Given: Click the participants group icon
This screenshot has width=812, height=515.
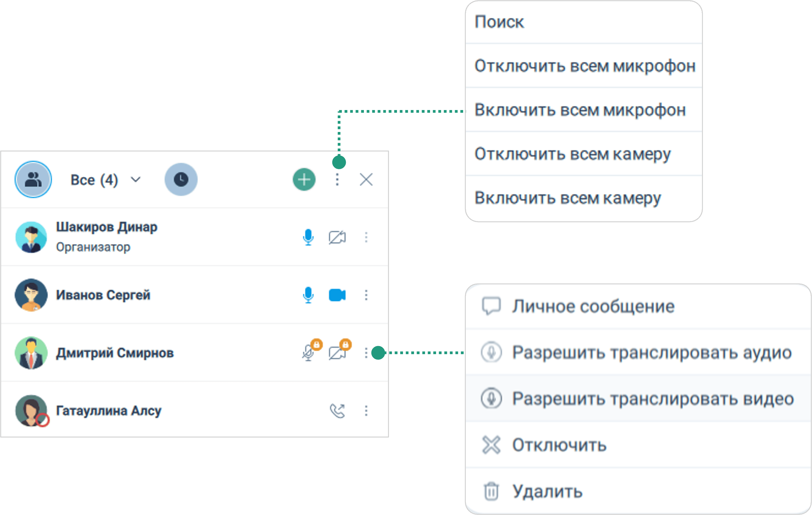Looking at the screenshot, I should (33, 179).
